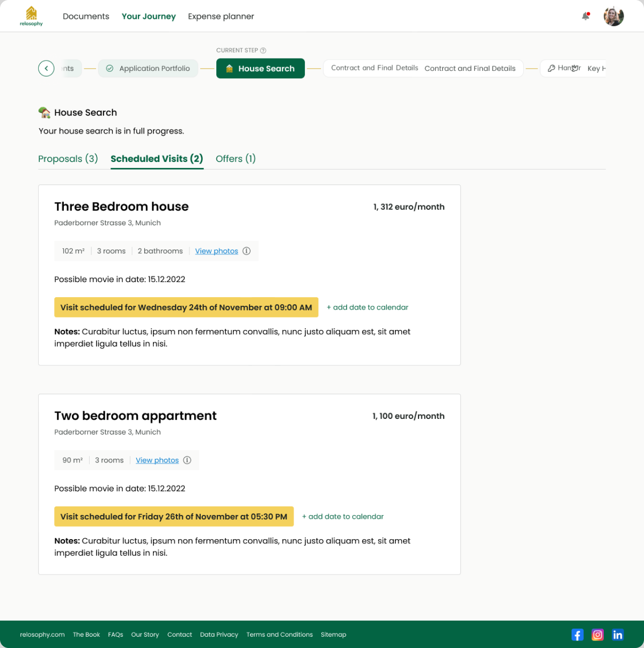Select the House Search current step
Image resolution: width=644 pixels, height=648 pixels.
coord(260,68)
